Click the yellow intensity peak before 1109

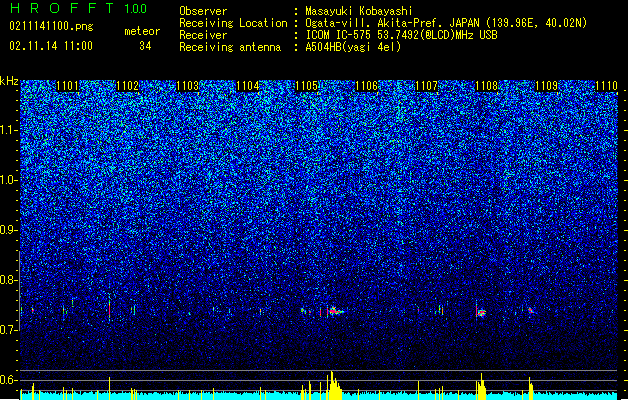coord(530,388)
